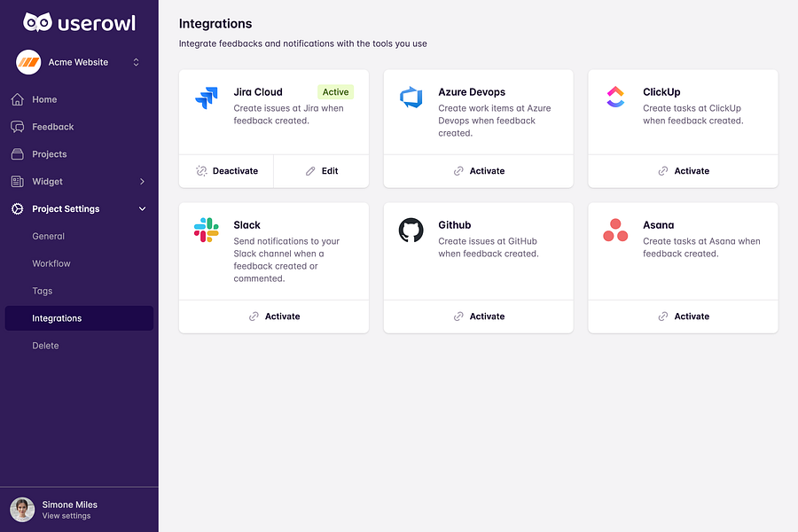Click the Simone Miles user name
798x532 pixels.
tap(70, 505)
